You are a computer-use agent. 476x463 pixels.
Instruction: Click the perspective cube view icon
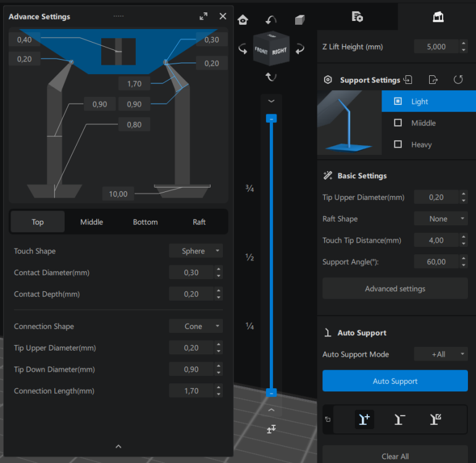[299, 20]
